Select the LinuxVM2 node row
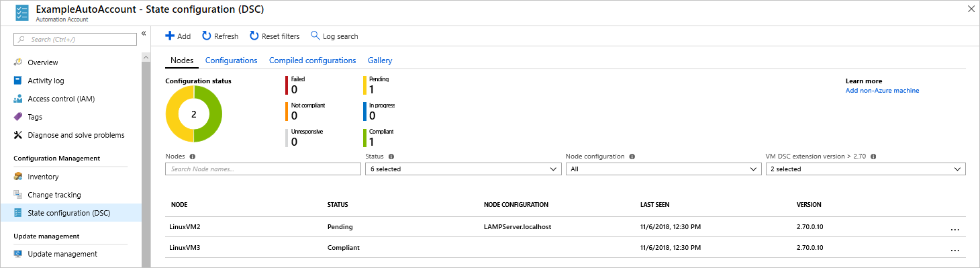Viewport: 980px width, 268px height. 565,227
